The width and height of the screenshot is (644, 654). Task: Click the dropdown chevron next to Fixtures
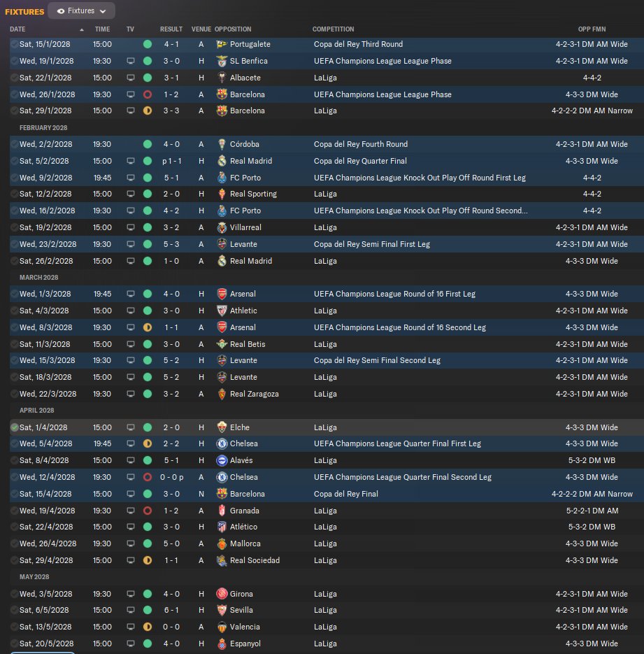(x=103, y=11)
